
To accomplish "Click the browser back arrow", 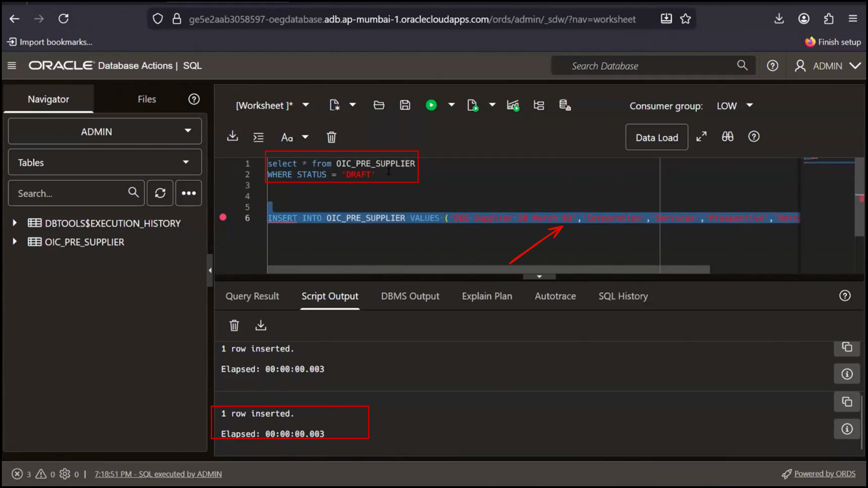I will click(x=14, y=19).
